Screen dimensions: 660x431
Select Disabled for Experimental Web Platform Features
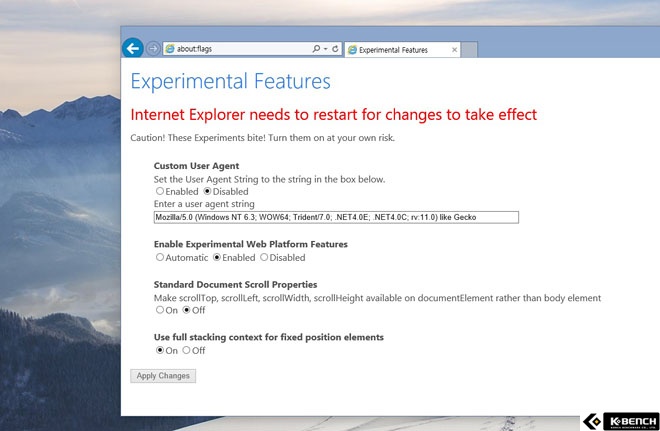click(264, 257)
